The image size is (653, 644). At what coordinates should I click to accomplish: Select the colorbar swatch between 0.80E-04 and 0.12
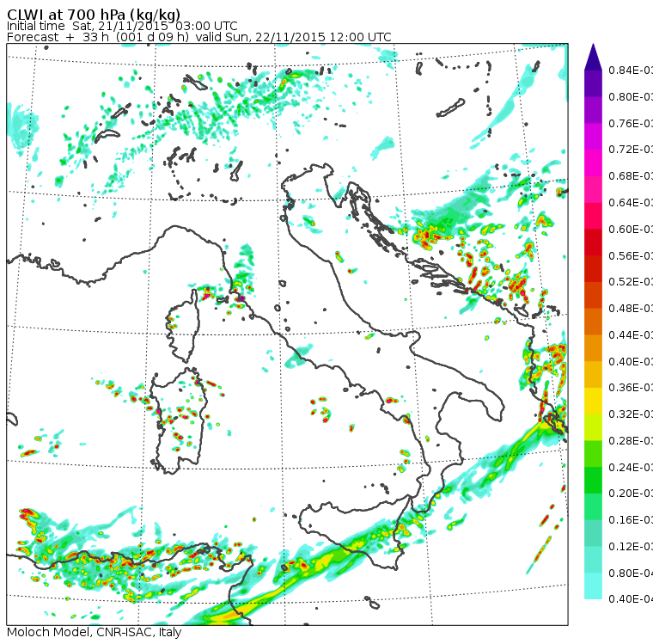[x=593, y=560]
